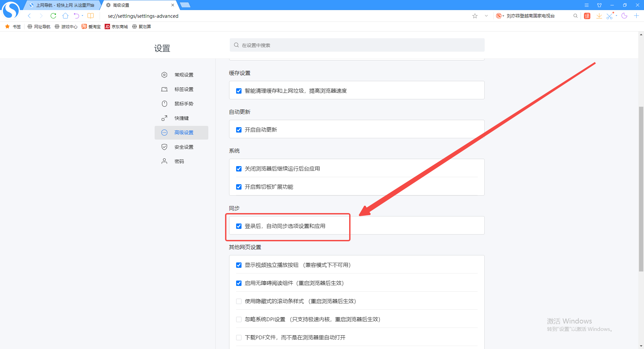The width and height of the screenshot is (644, 349).
Task: Uncheck 启用无障碍阅读组件
Action: [239, 283]
